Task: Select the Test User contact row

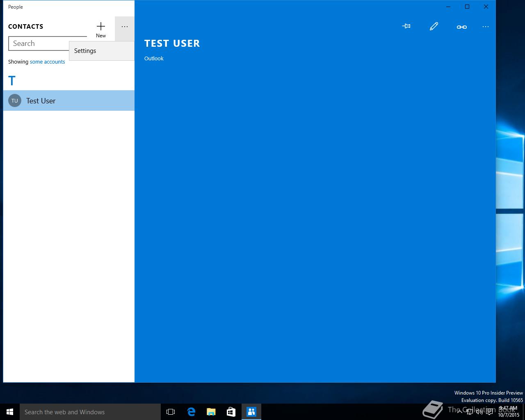Action: point(69,100)
